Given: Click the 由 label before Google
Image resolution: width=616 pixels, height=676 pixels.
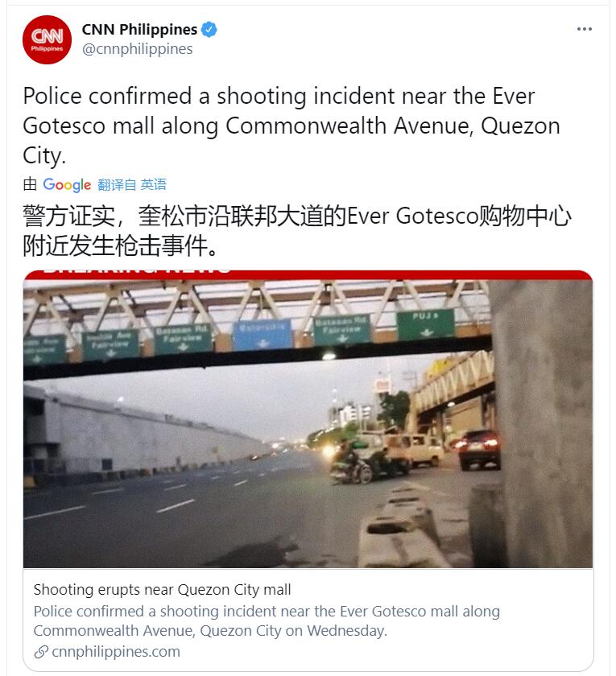Looking at the screenshot, I should pyautogui.click(x=30, y=184).
